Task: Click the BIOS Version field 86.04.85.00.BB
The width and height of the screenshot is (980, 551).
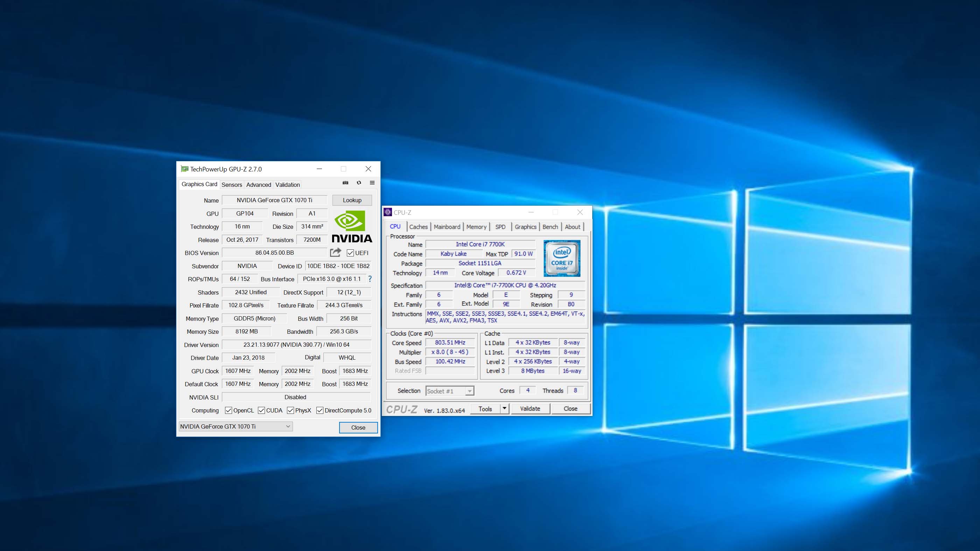Action: click(274, 253)
